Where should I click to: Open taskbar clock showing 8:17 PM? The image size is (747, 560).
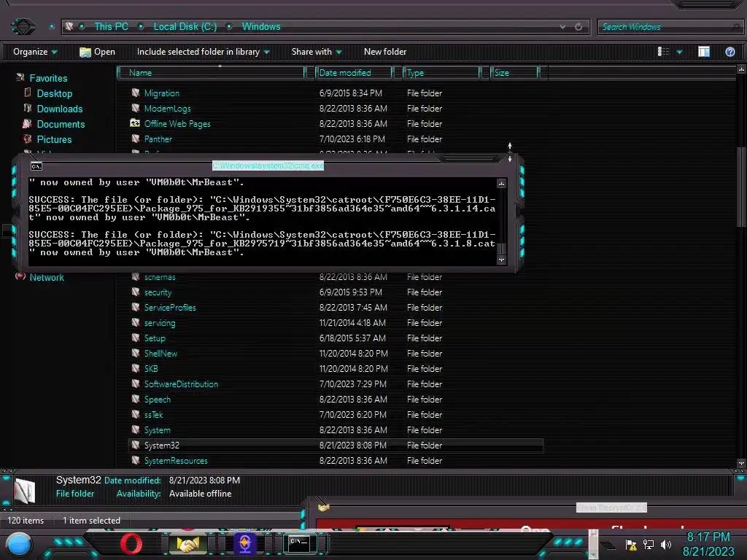point(708,544)
